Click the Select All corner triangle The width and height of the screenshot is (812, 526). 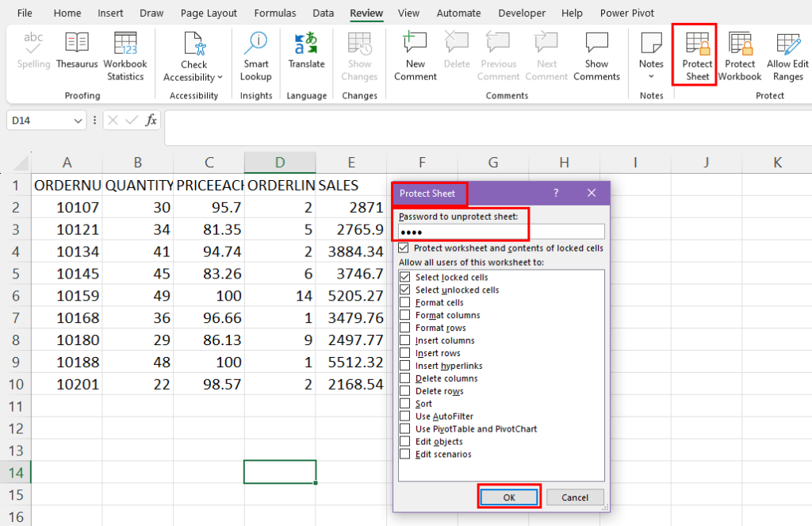click(x=21, y=163)
